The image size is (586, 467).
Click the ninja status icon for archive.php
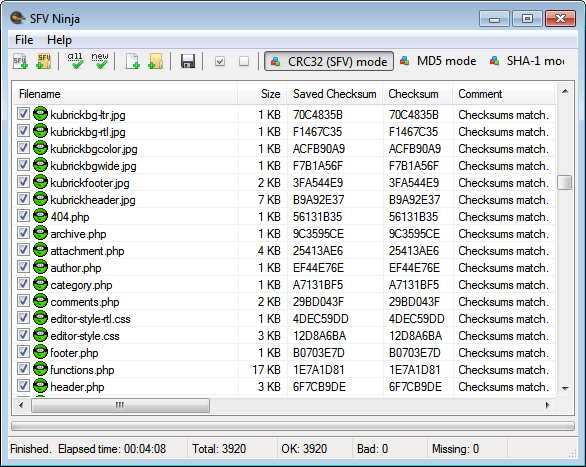[x=40, y=233]
